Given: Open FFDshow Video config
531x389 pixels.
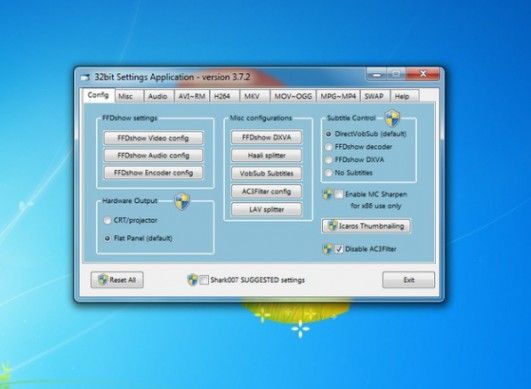Looking at the screenshot, I should [153, 138].
